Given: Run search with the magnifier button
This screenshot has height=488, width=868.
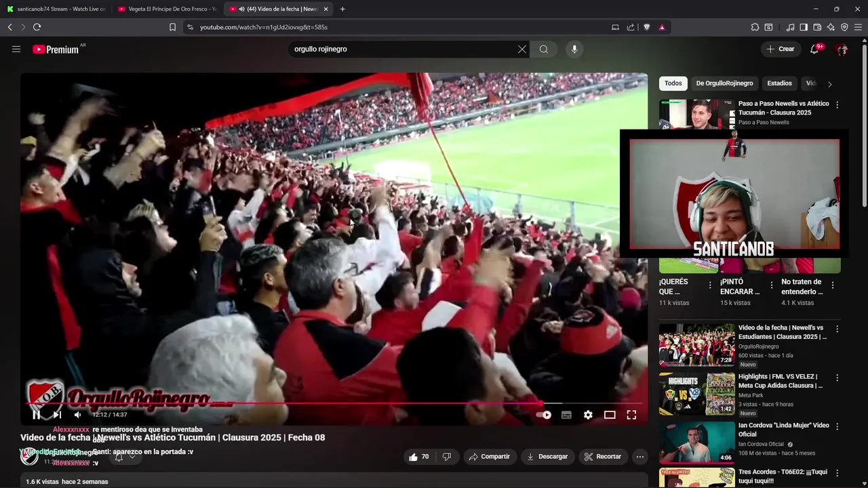Looking at the screenshot, I should (x=544, y=49).
